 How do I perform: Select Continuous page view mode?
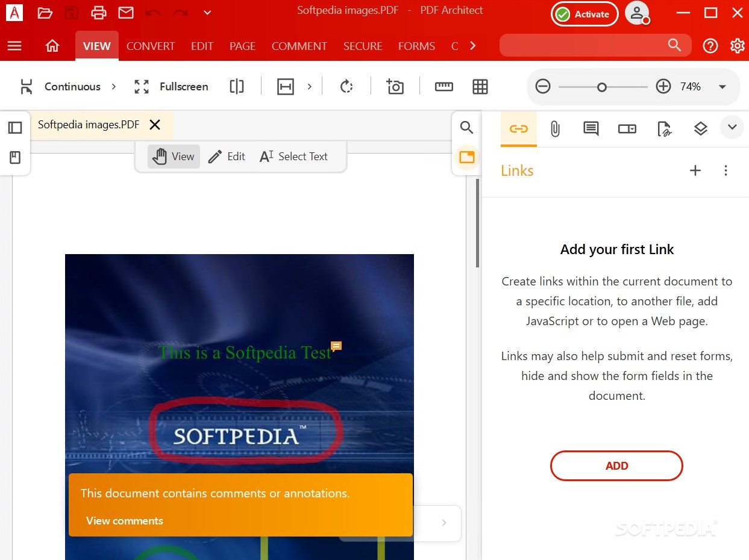coord(61,87)
